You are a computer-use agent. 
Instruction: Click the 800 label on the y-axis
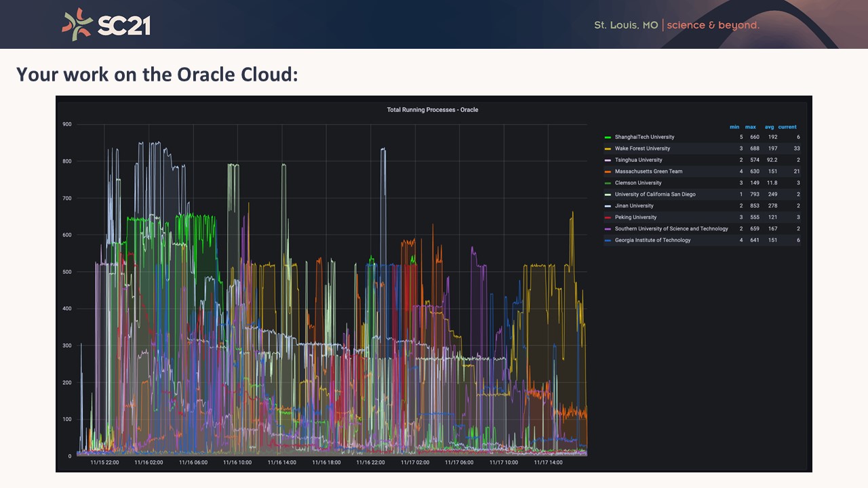click(67, 161)
